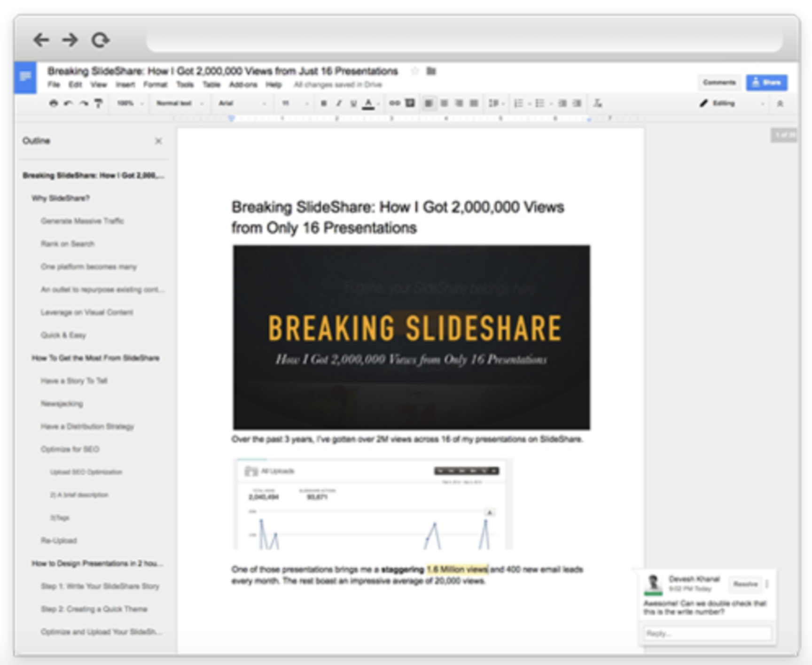The image size is (812, 665).
Task: Click the SlideShare analytics chart image
Action: [373, 504]
